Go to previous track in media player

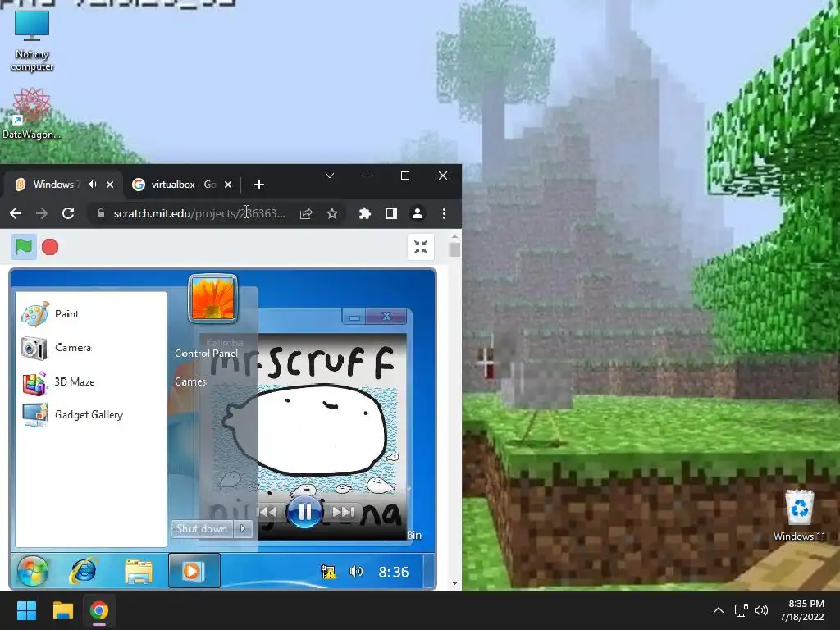click(x=269, y=512)
